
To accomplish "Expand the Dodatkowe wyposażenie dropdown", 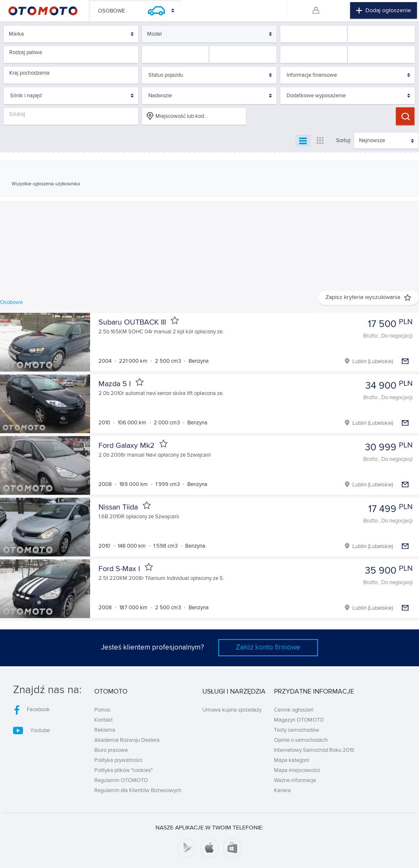I will [347, 96].
